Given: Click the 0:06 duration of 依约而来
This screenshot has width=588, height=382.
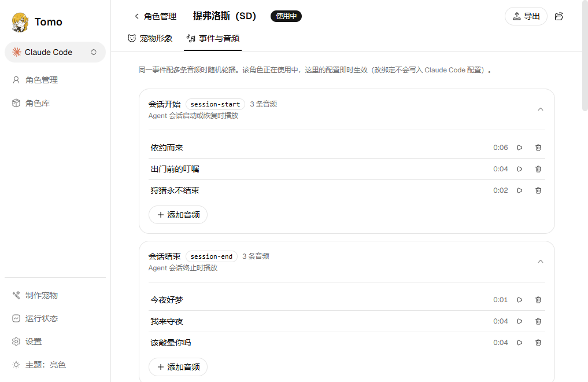Looking at the screenshot, I should [x=500, y=148].
